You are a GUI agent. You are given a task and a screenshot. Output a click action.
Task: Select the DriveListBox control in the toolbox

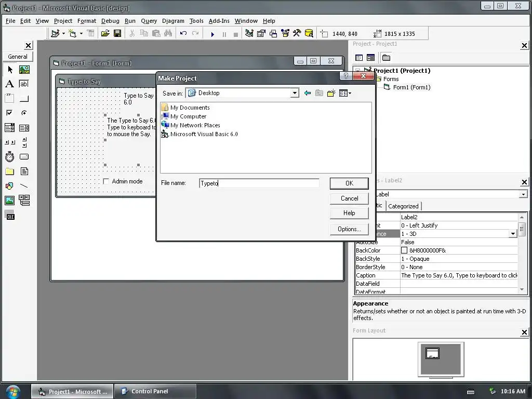click(24, 157)
